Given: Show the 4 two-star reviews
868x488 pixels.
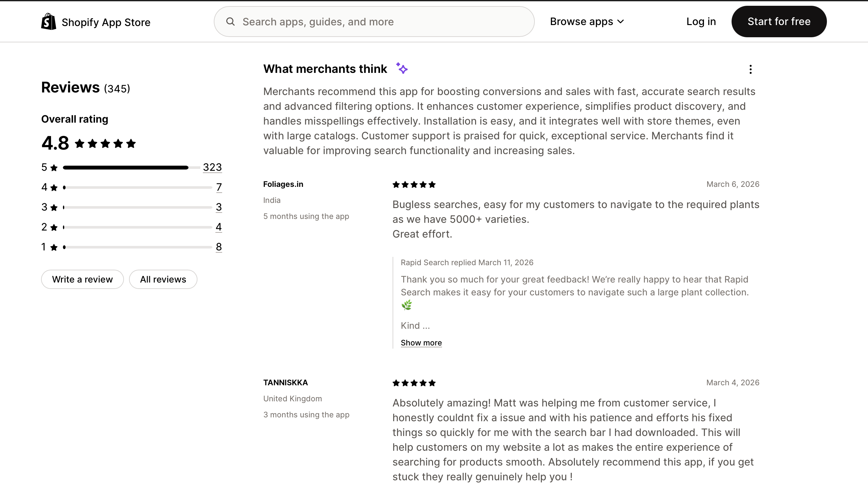Looking at the screenshot, I should pos(219,227).
